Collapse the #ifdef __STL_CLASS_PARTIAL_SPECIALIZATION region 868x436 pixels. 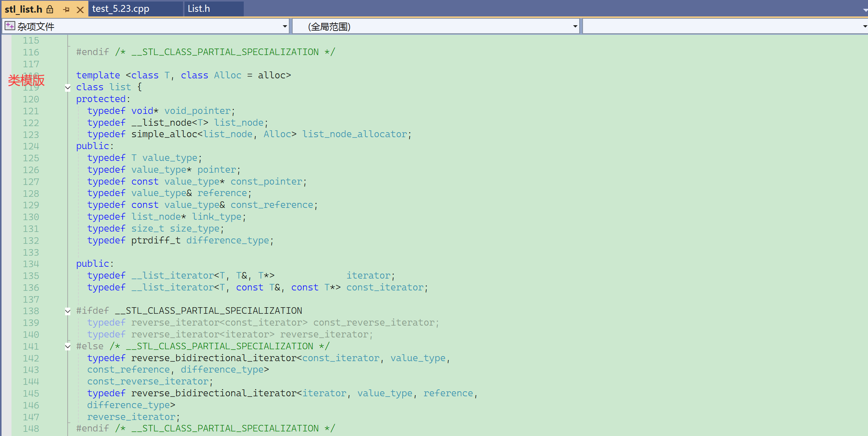(68, 311)
